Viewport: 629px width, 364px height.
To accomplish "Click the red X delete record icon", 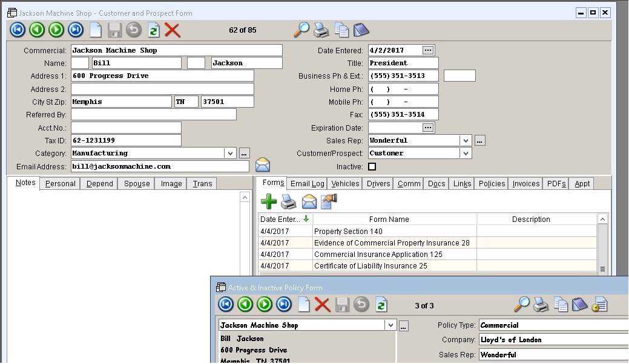I will [x=173, y=30].
